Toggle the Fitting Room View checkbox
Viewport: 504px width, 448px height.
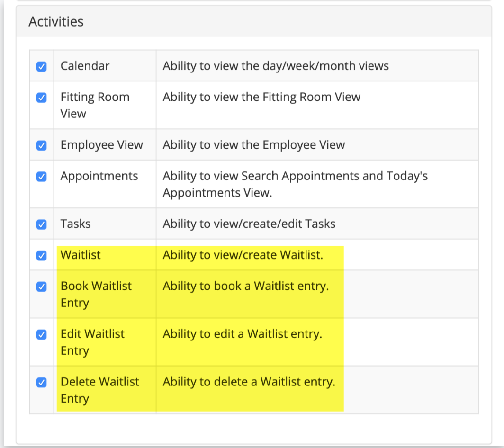[42, 98]
